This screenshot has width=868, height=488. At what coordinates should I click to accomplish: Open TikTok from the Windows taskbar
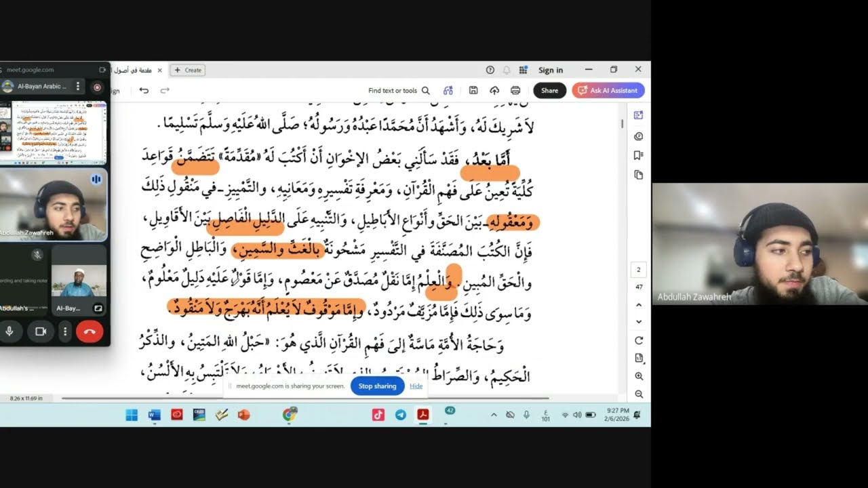[x=378, y=415]
